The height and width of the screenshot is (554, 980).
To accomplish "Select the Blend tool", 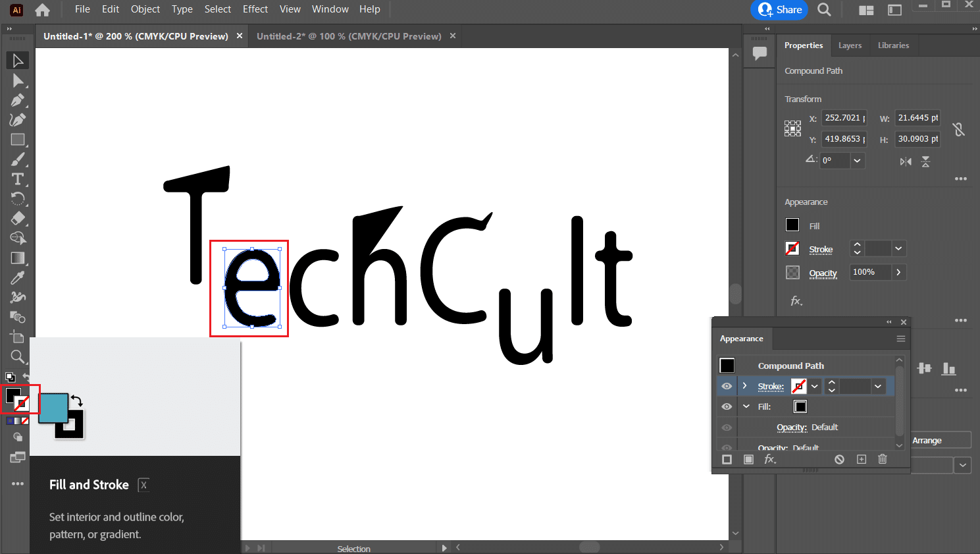I will tap(18, 318).
